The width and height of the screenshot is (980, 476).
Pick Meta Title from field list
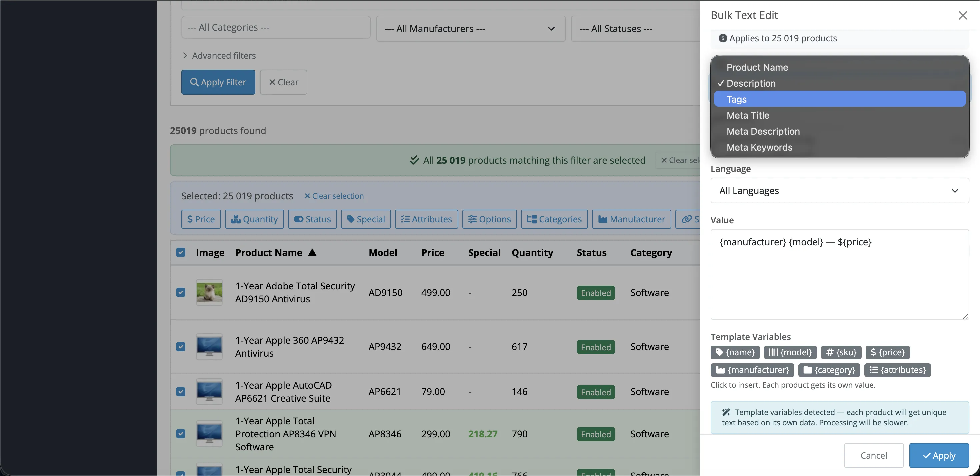pyautogui.click(x=840, y=115)
